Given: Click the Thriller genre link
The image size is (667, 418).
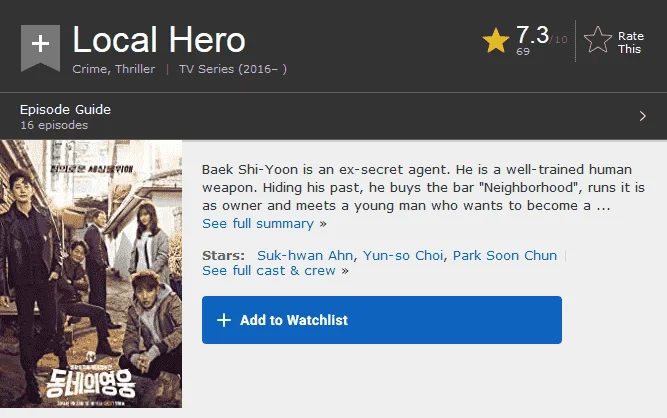Looking at the screenshot, I should 135,69.
